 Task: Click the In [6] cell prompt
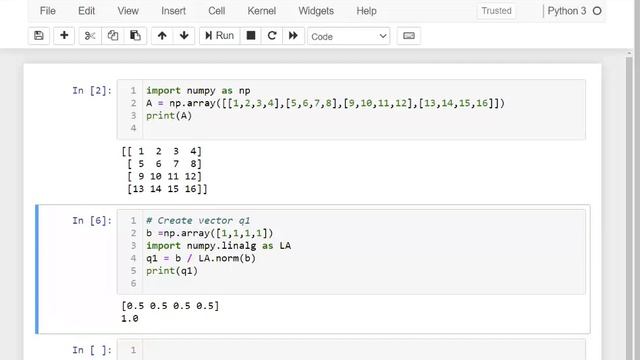coord(92,220)
